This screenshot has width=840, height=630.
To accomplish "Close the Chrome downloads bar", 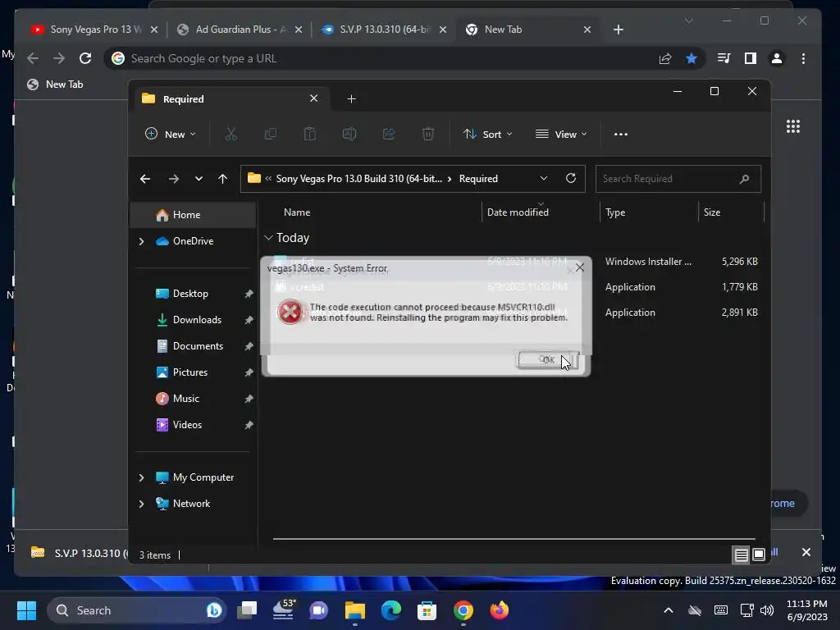I will (806, 552).
